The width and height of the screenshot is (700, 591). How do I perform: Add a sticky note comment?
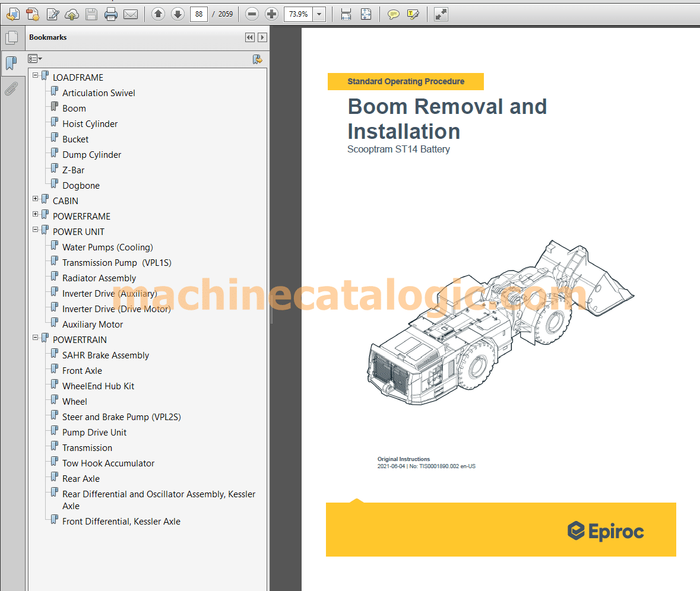(393, 14)
